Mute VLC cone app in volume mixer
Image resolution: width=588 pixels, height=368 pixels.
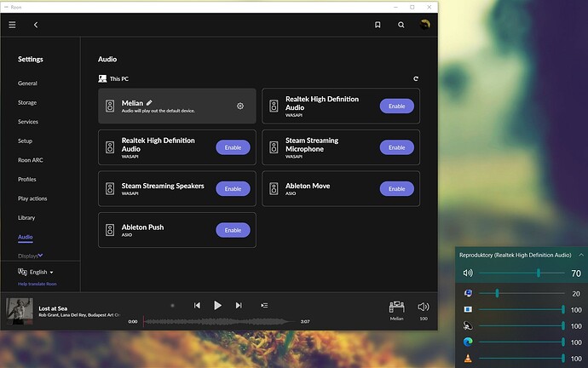[468, 359]
